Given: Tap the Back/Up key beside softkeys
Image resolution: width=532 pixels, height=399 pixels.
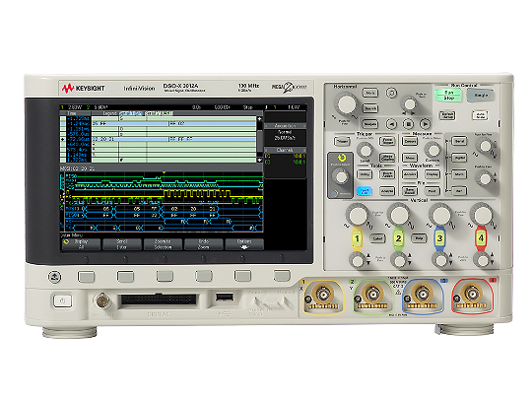Looking at the screenshot, I should (x=54, y=277).
